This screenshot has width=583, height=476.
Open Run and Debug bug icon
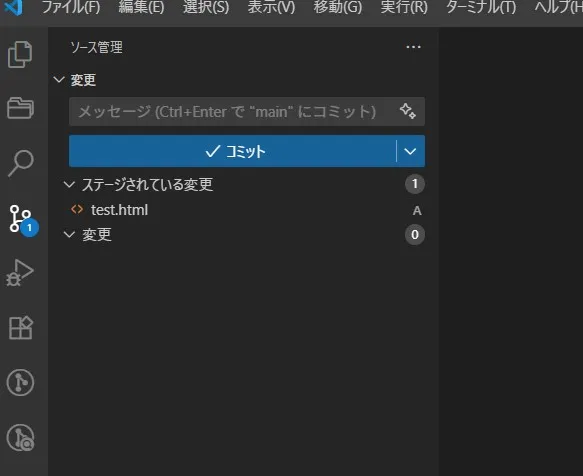pyautogui.click(x=19, y=273)
